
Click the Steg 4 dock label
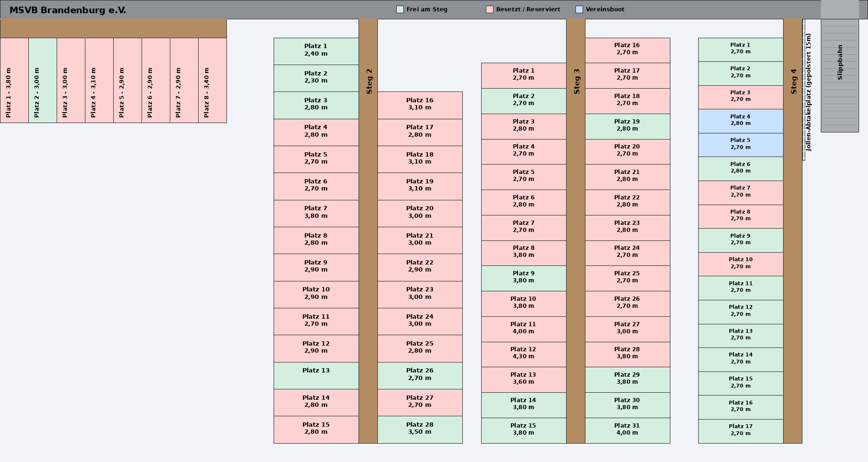tap(793, 81)
